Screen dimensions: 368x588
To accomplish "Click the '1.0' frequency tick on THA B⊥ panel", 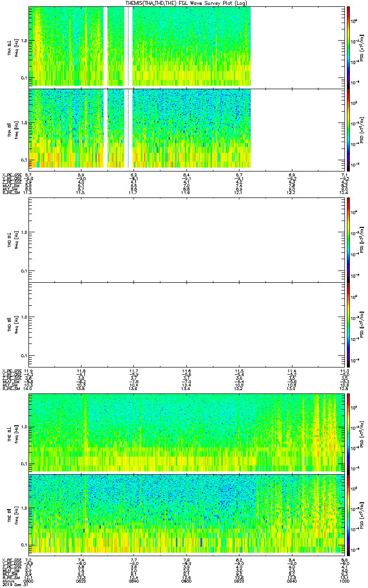I will coord(24,41).
